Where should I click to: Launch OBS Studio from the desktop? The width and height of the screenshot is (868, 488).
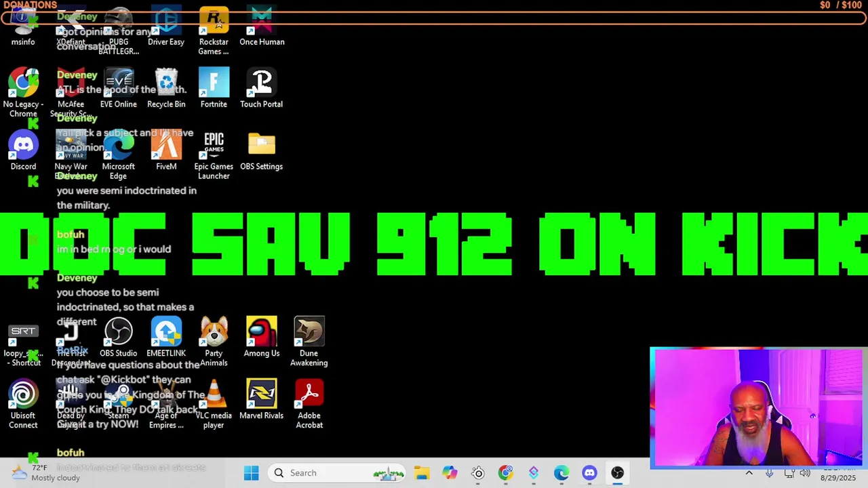pyautogui.click(x=119, y=338)
